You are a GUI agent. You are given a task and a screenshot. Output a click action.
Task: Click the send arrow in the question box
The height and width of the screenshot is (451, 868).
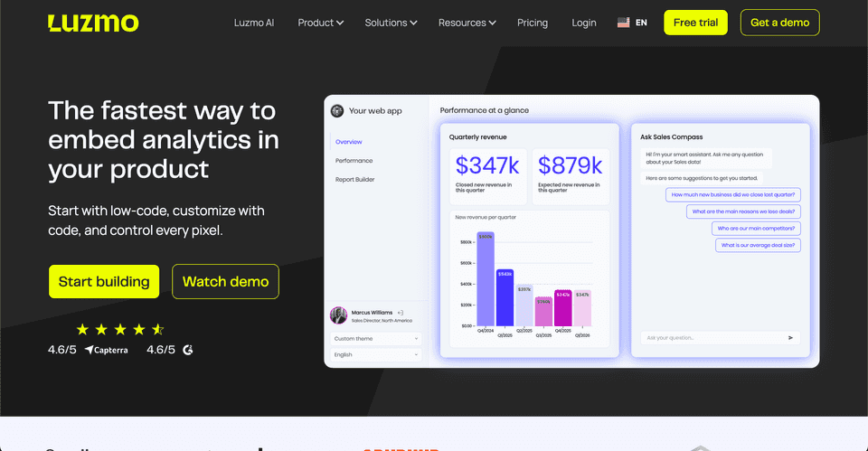(790, 337)
